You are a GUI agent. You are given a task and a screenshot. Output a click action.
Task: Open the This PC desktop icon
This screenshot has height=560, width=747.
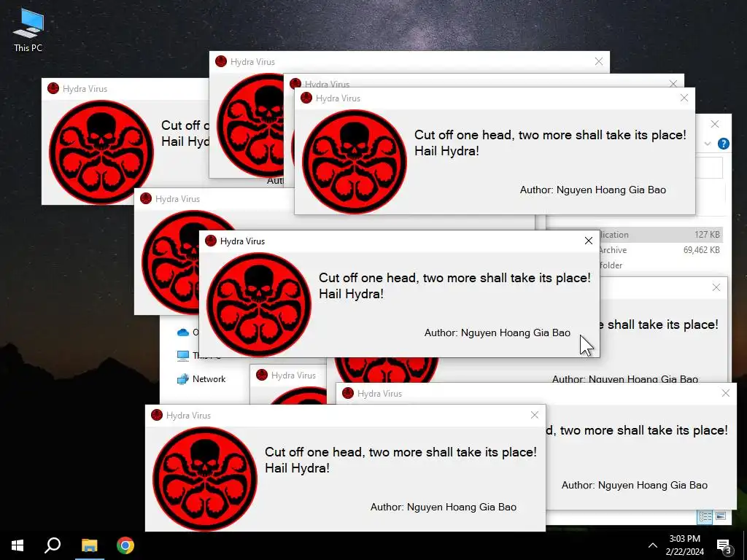tap(28, 29)
